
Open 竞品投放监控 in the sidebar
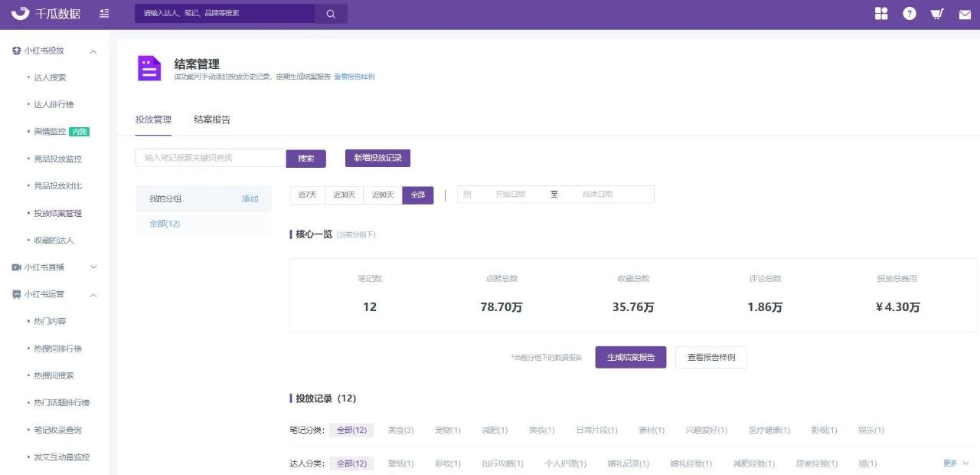[57, 159]
